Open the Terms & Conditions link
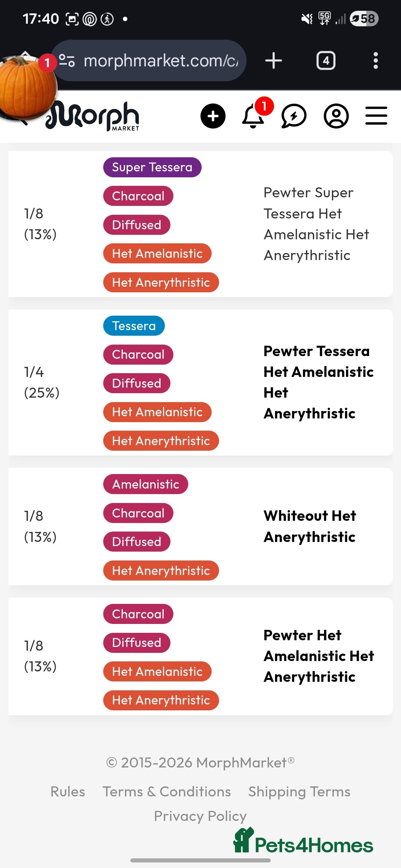The height and width of the screenshot is (868, 401). point(167,792)
